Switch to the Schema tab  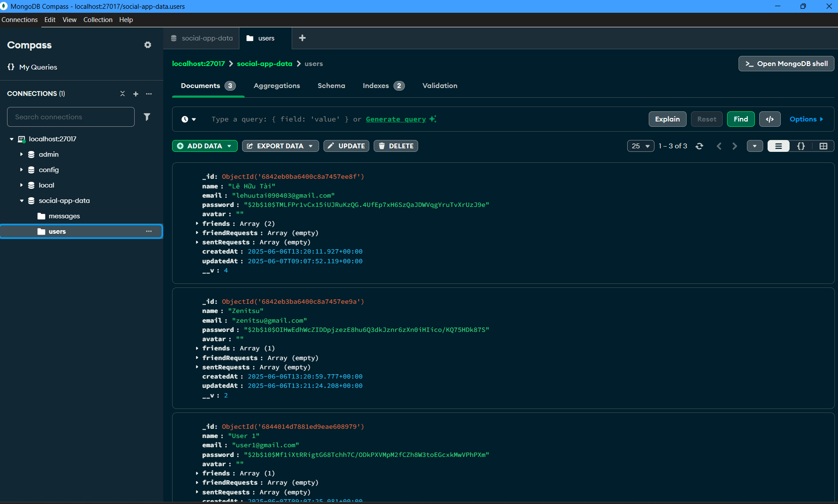331,86
